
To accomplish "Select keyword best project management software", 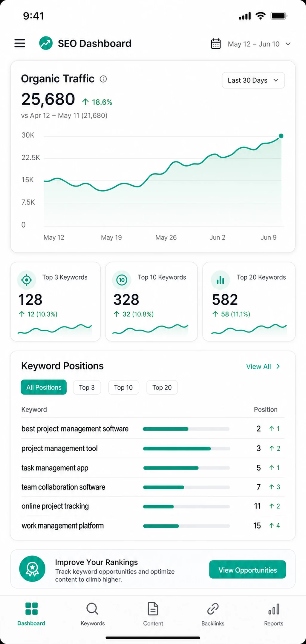I will 75,429.
